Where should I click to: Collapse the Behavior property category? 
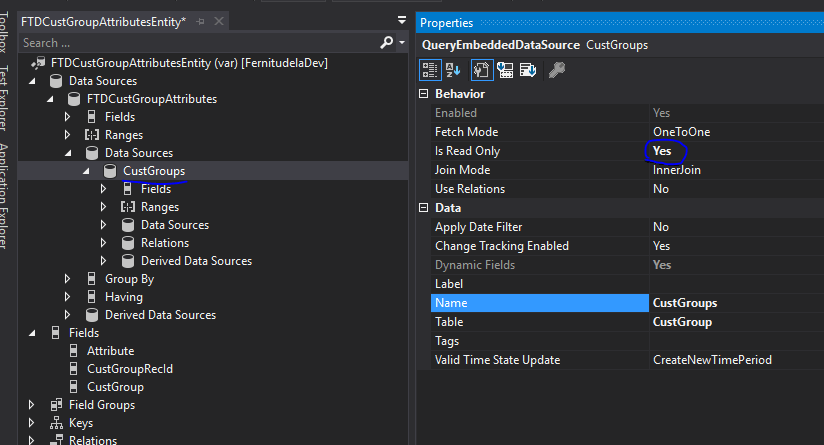(424, 94)
